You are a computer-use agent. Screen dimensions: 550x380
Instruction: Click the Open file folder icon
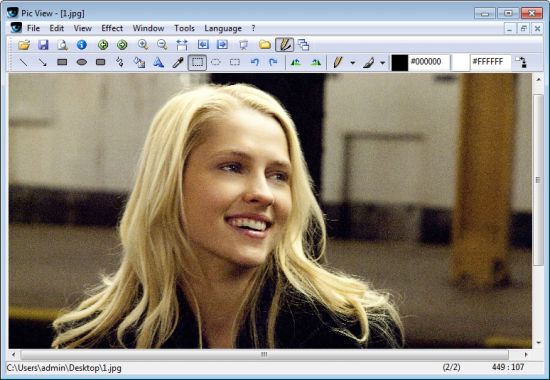click(x=24, y=45)
